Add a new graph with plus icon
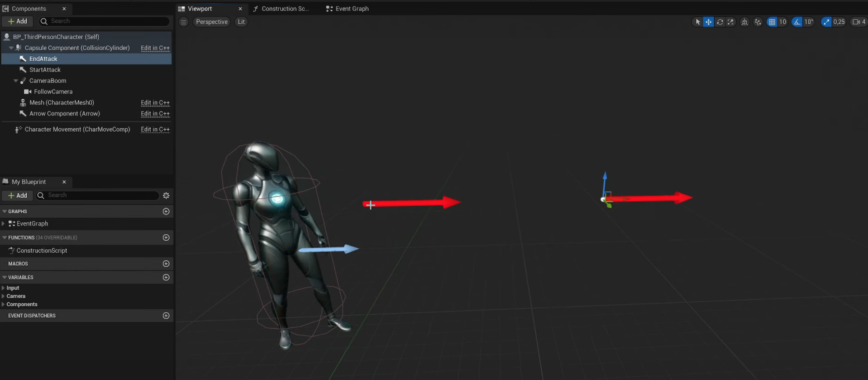The width and height of the screenshot is (868, 380). click(x=166, y=211)
